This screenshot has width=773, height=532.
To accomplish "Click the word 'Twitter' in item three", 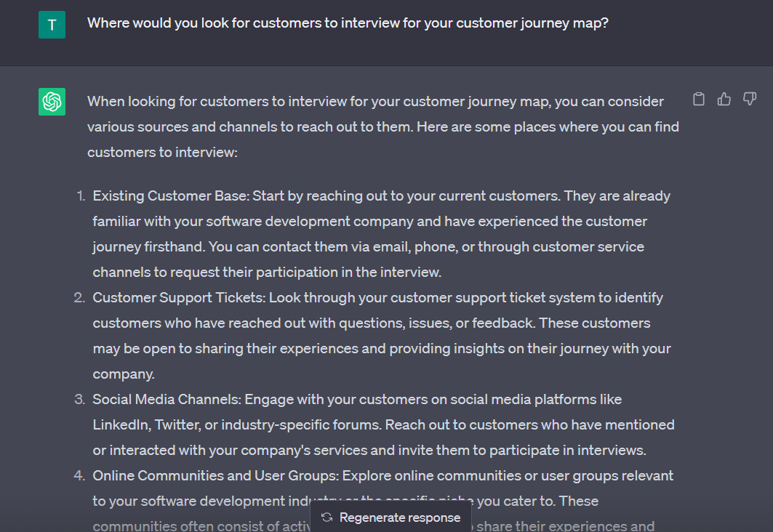I will (177, 424).
